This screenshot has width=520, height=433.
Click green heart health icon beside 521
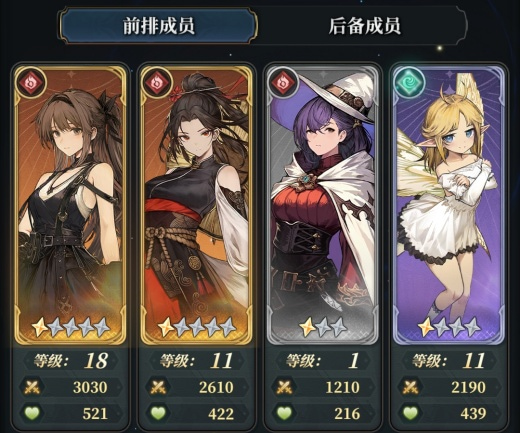tap(32, 413)
